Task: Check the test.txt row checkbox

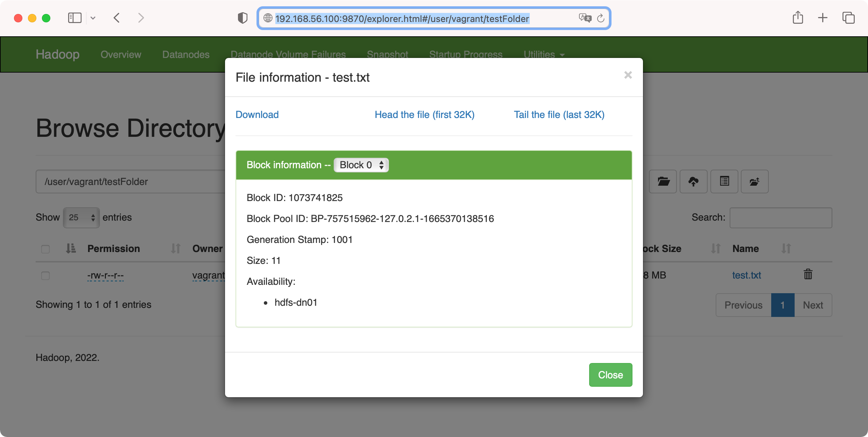Action: coord(45,276)
